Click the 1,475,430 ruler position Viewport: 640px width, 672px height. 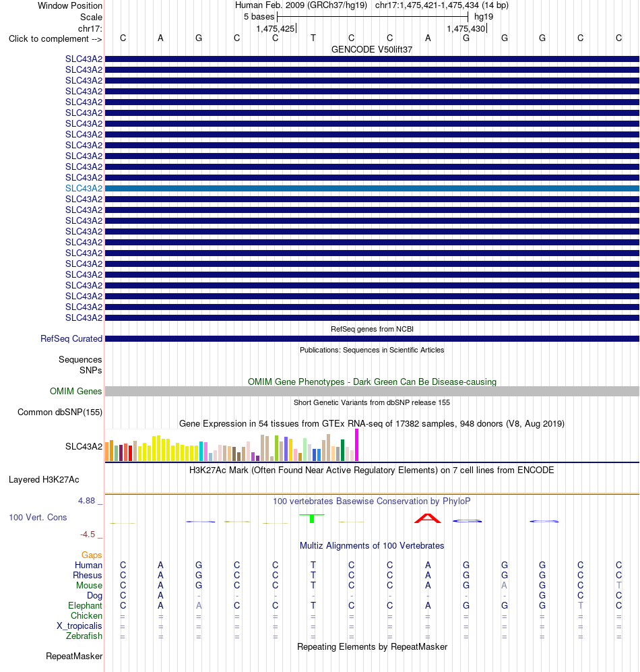pos(466,29)
